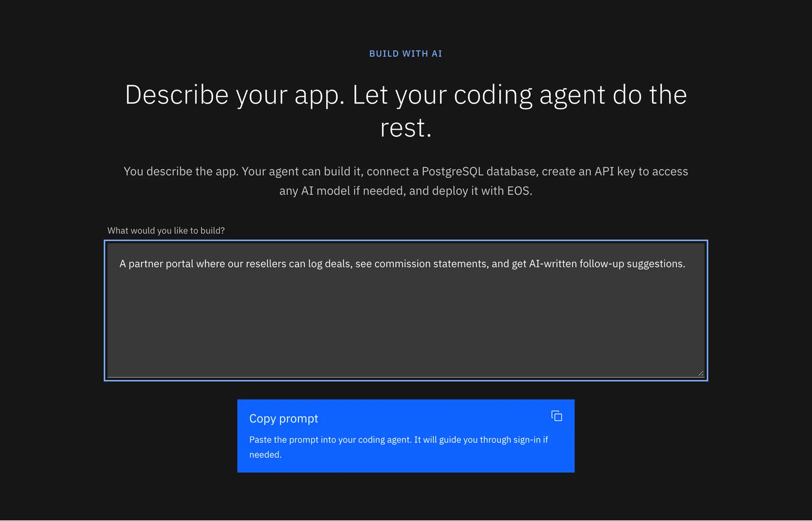Click the 'Describe your app' headline
Image resolution: width=812 pixels, height=521 pixels.
point(406,111)
